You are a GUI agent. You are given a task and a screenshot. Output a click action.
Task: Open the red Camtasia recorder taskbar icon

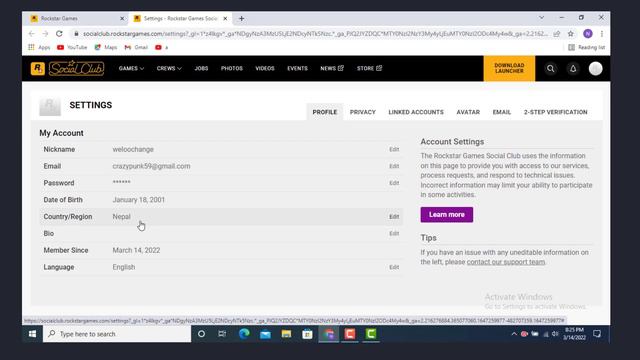[x=350, y=334]
